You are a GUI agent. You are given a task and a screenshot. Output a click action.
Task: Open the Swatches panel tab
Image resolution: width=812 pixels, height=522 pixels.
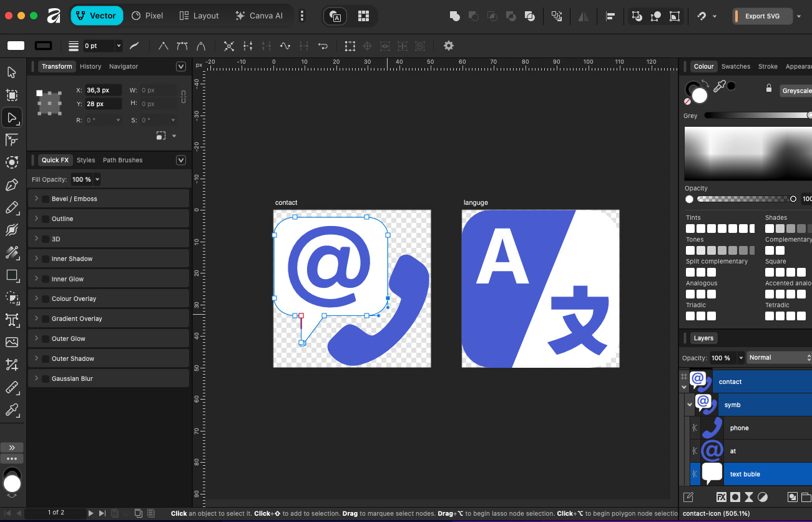(x=735, y=66)
